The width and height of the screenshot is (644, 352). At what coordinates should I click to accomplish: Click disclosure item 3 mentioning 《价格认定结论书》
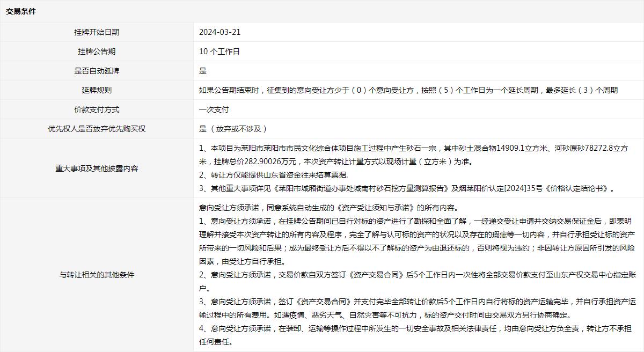coord(406,188)
